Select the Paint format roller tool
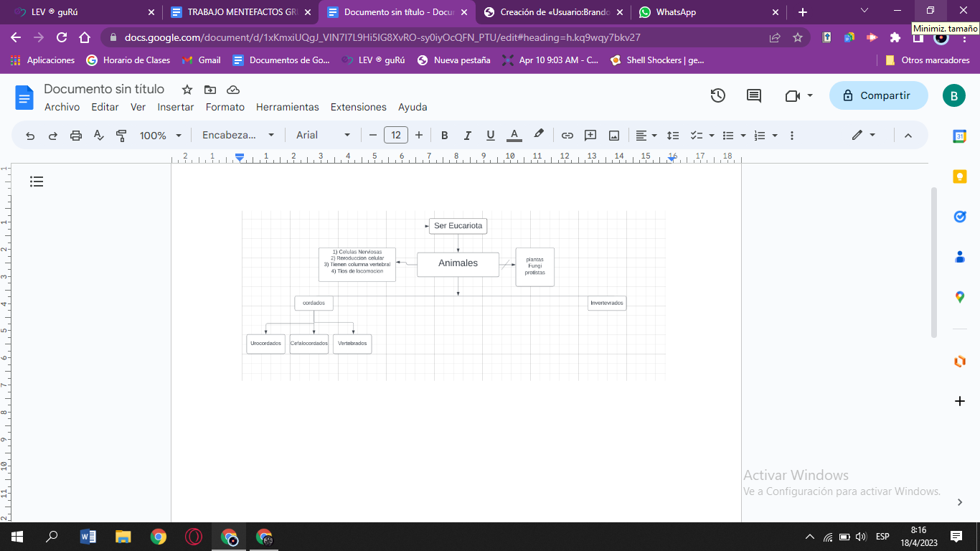Viewport: 980px width, 551px height. tap(121, 136)
